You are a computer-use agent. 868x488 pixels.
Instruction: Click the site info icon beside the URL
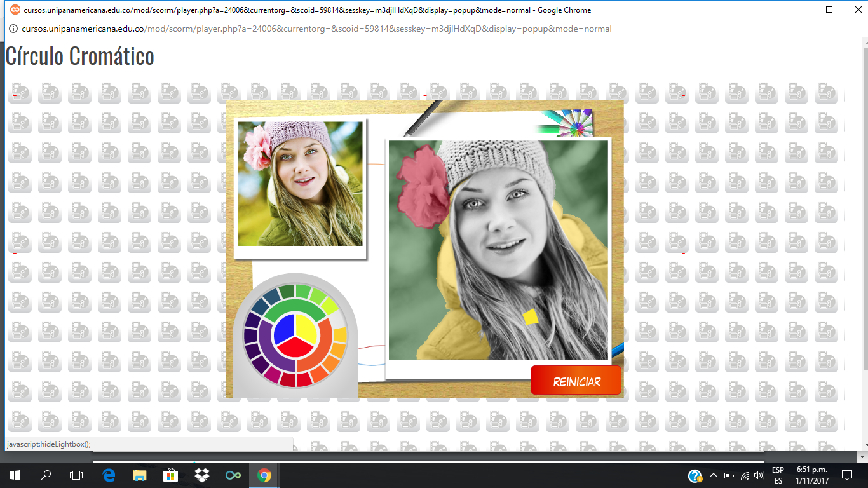pos(12,29)
